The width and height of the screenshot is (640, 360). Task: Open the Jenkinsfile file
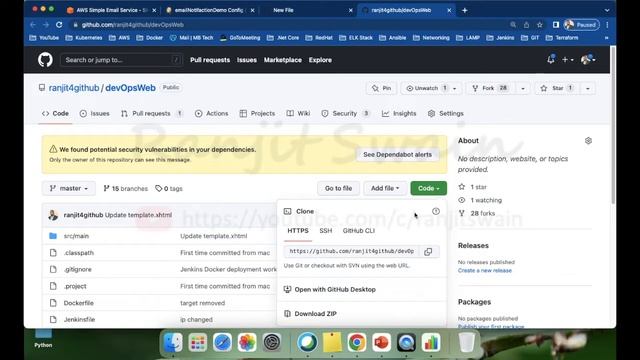pyautogui.click(x=79, y=320)
